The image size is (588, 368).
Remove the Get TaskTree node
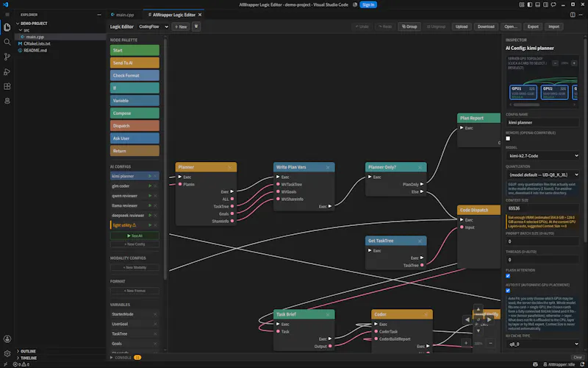point(420,241)
